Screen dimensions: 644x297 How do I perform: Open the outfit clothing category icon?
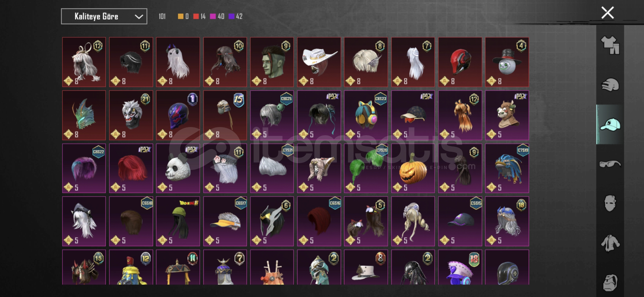[x=610, y=45]
